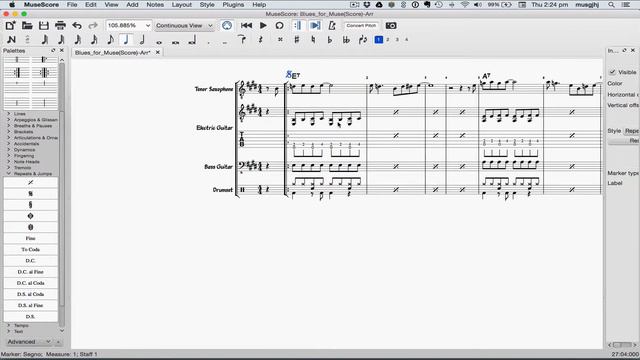Open the Layout menu

pos(181,4)
